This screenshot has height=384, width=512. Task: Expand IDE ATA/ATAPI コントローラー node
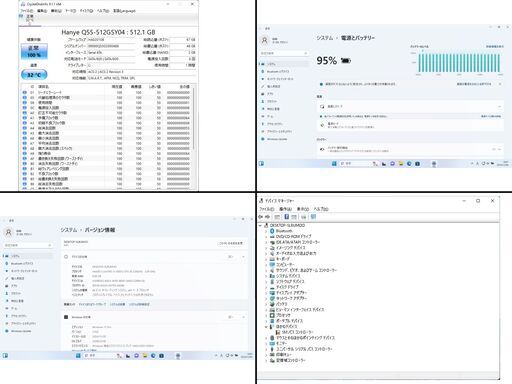coord(266,242)
